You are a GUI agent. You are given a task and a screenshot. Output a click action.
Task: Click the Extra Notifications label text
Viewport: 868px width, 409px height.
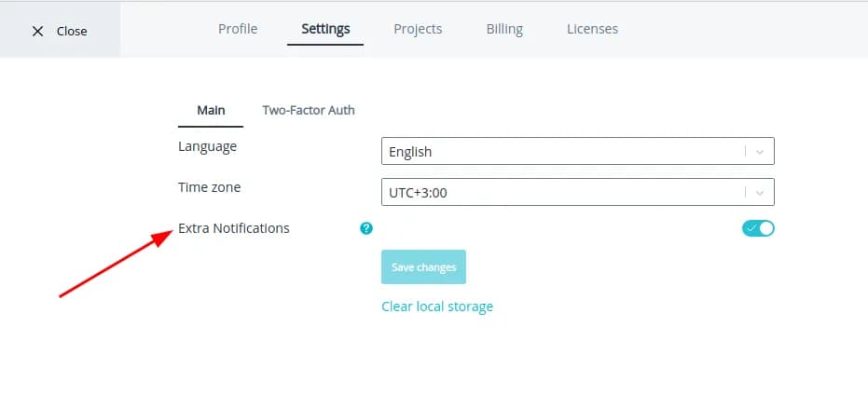[x=234, y=228]
